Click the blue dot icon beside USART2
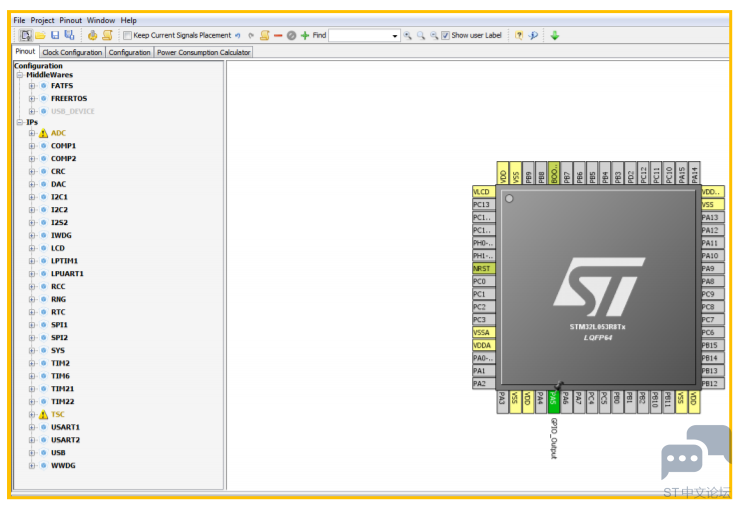Screen dimensions: 740x508 (43, 440)
